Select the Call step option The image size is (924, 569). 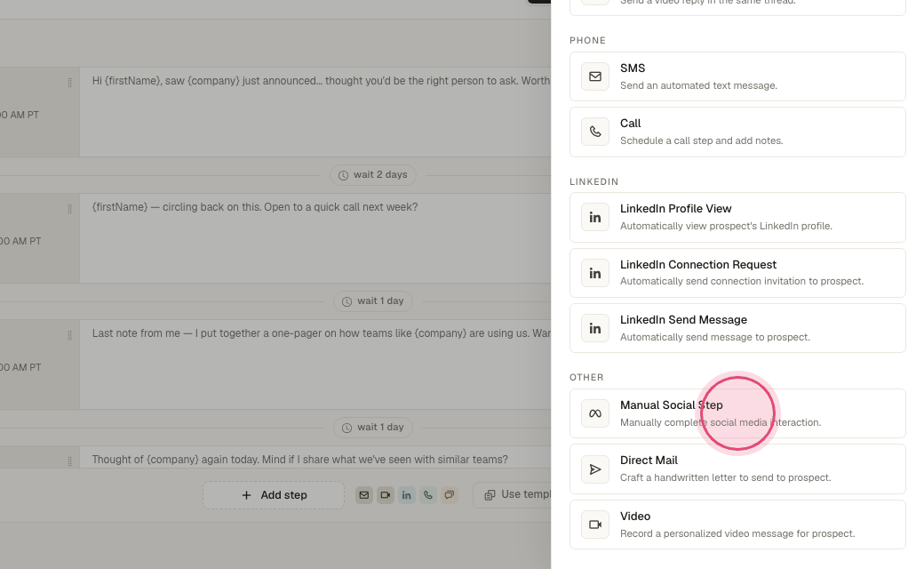click(x=737, y=132)
